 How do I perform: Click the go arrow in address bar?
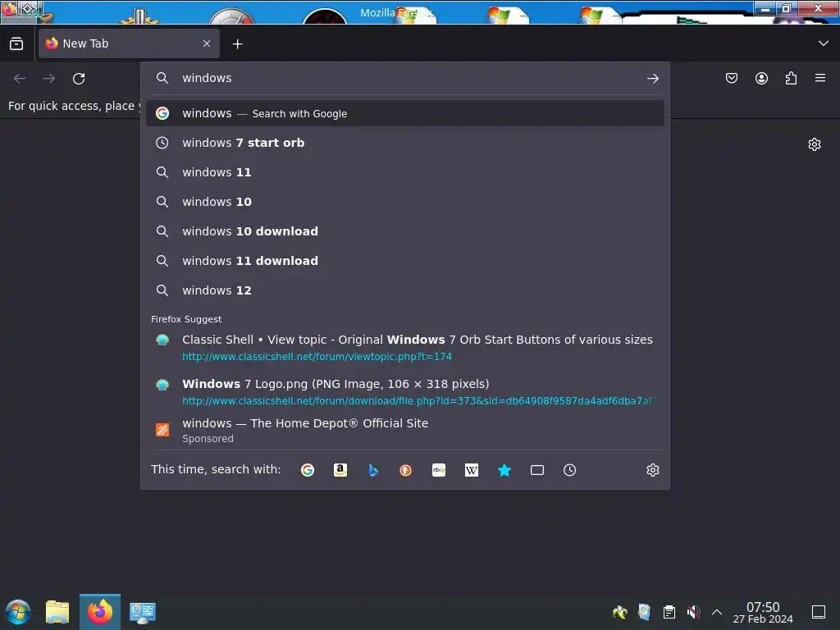(652, 79)
